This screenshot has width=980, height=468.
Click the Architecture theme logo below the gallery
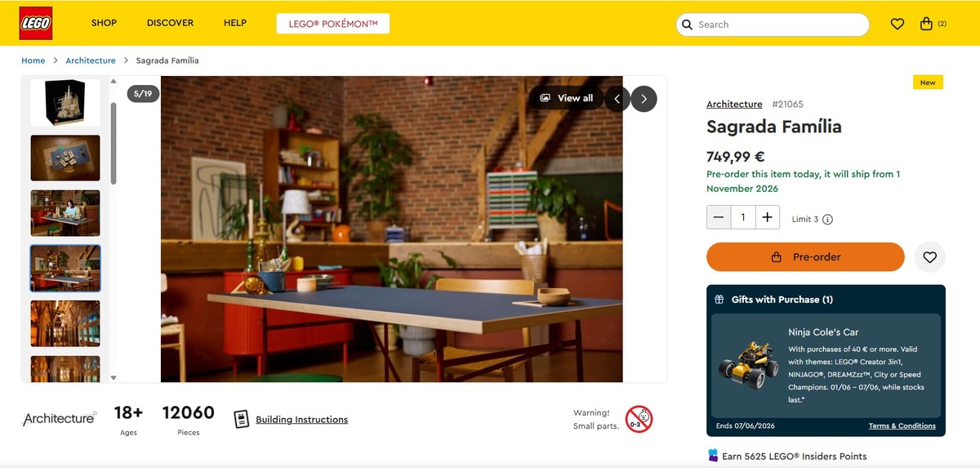pyautogui.click(x=60, y=418)
